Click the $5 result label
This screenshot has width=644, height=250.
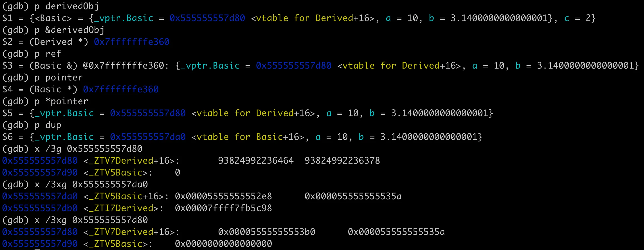click(8, 113)
